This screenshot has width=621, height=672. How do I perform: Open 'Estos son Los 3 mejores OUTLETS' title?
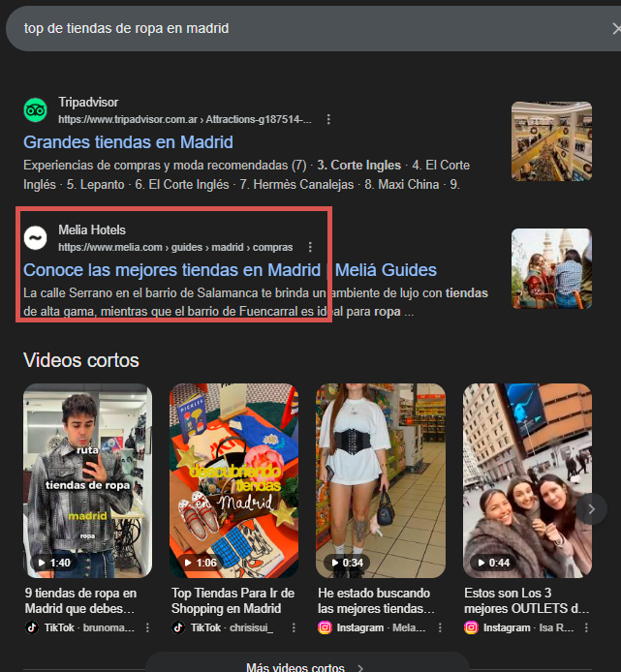(527, 600)
